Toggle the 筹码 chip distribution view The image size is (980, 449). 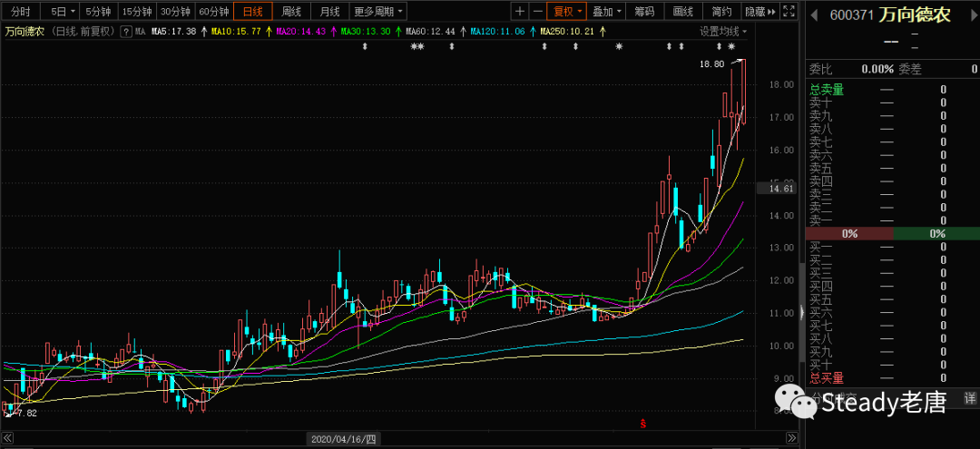click(643, 12)
